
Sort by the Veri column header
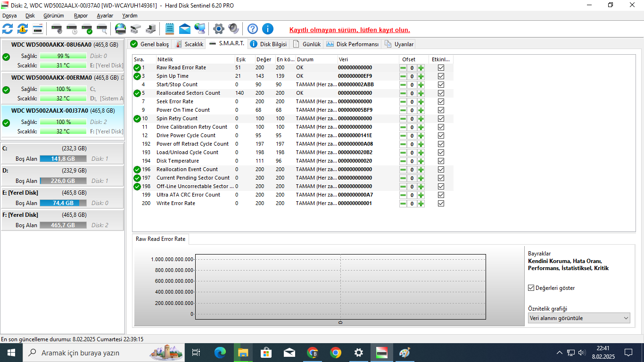coord(368,59)
